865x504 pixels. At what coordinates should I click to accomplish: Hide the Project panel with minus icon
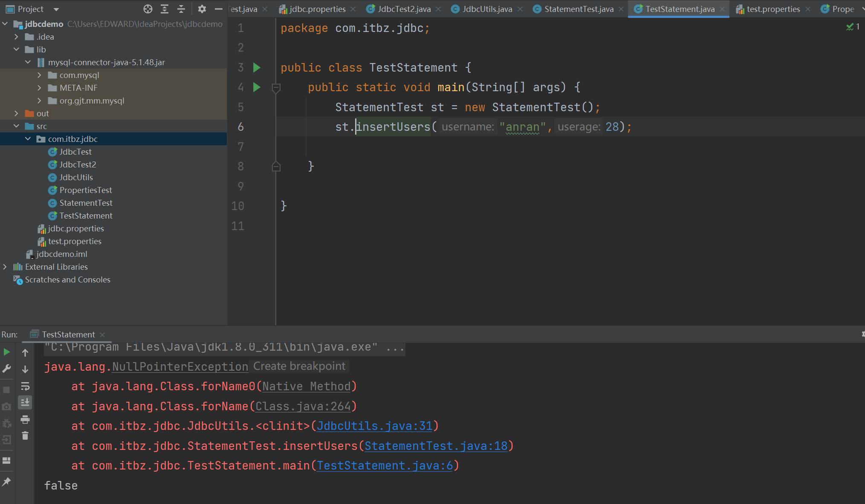coord(219,9)
